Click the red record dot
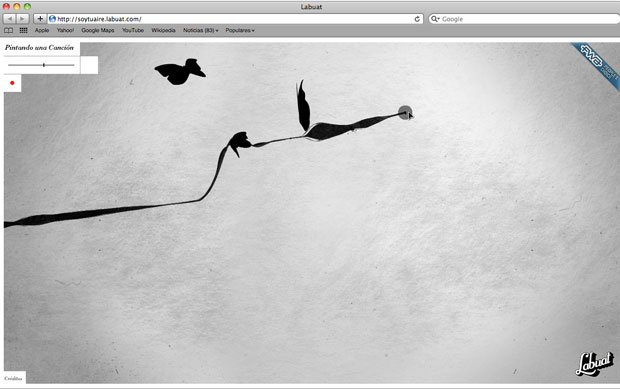The image size is (620, 389). point(12,83)
